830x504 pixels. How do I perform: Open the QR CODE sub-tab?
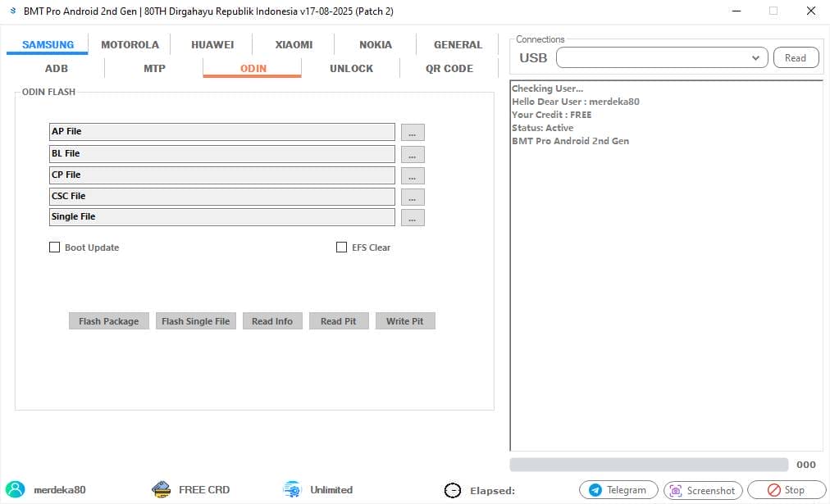tap(449, 68)
